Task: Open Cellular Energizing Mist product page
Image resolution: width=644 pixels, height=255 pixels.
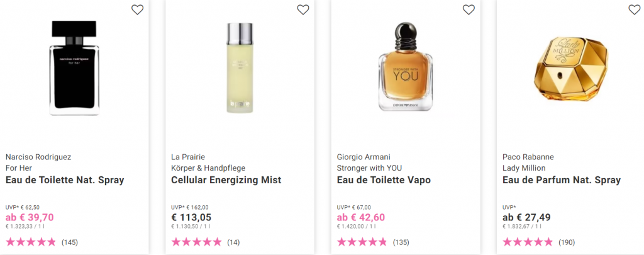Action: (x=226, y=180)
